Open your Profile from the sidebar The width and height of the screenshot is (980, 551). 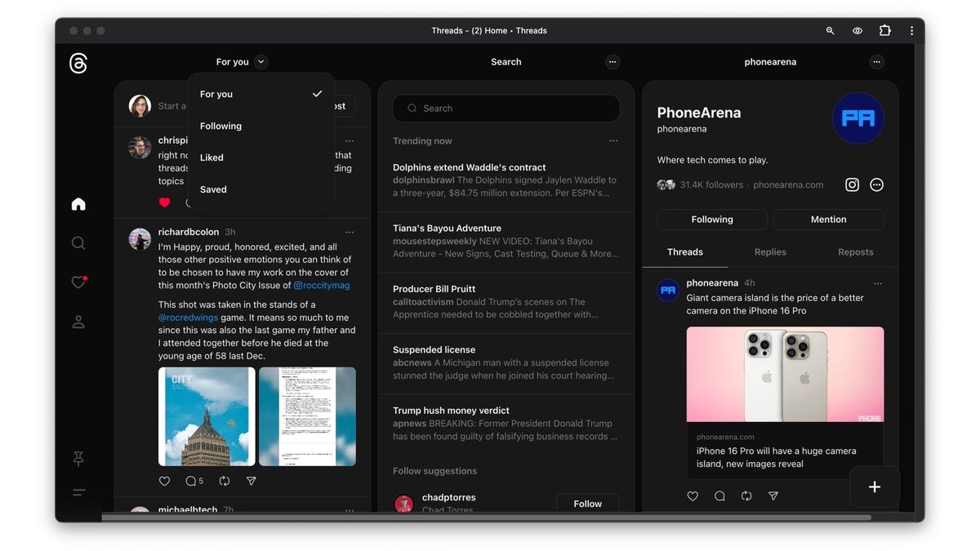click(78, 321)
